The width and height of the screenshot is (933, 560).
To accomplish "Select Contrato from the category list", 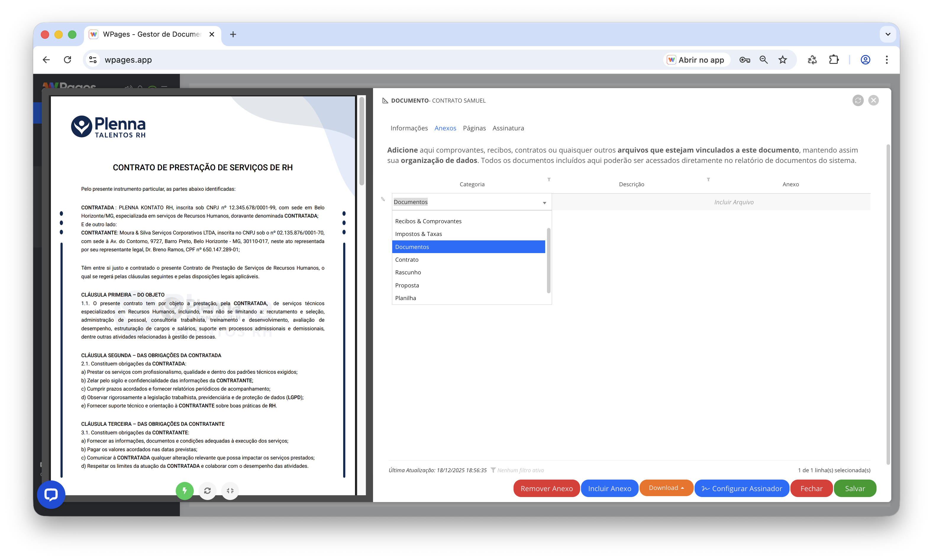I will click(407, 260).
